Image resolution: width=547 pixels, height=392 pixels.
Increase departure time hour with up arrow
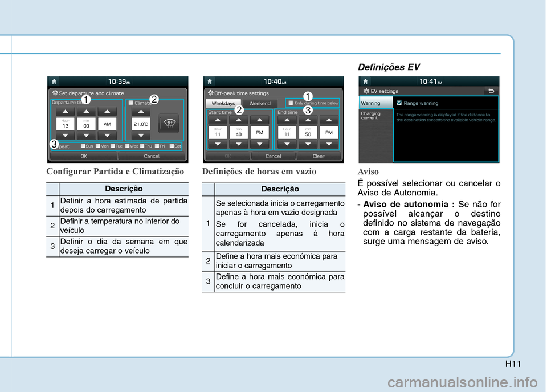[x=65, y=112]
